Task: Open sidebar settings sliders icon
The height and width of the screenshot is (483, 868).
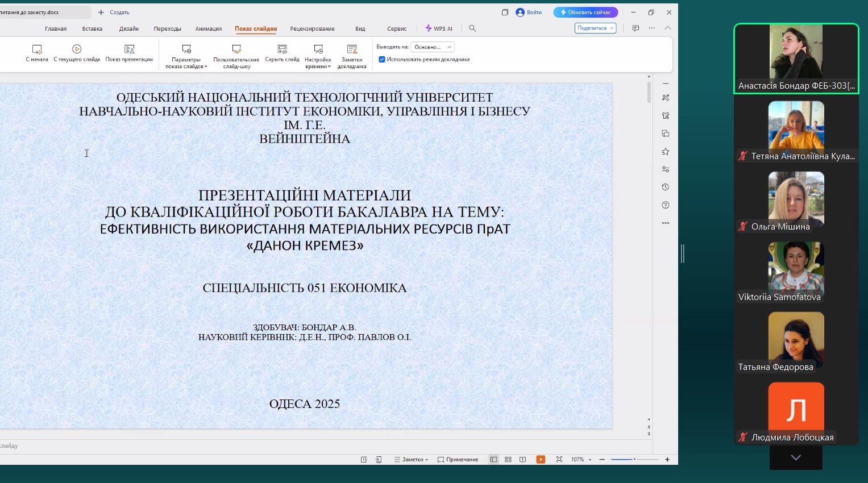Action: coord(666,169)
